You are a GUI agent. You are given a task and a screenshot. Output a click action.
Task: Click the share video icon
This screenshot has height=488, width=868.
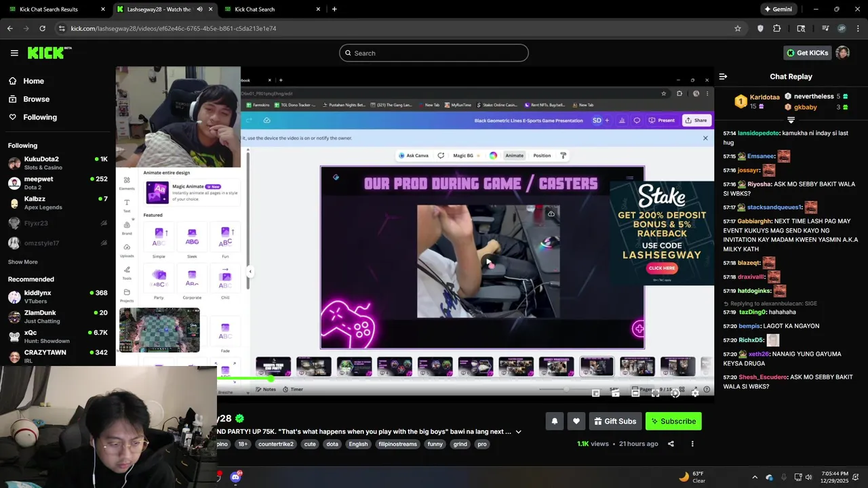click(671, 444)
